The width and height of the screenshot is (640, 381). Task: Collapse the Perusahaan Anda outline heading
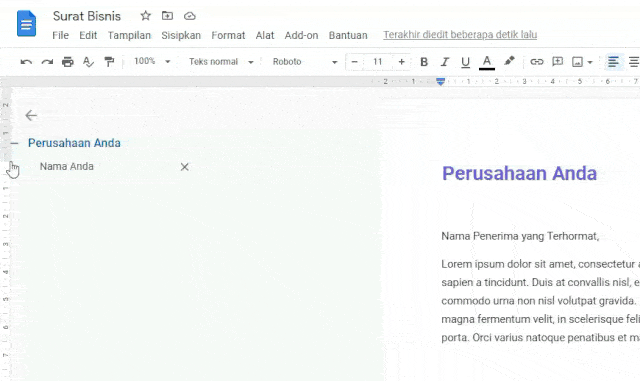click(x=14, y=143)
